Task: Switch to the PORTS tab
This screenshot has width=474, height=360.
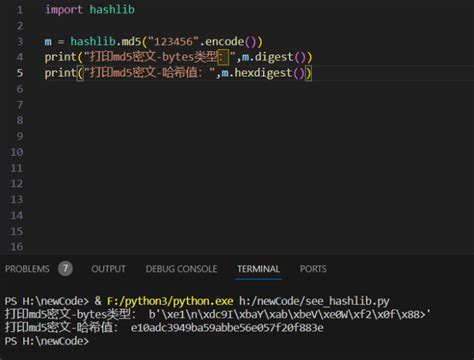Action: coord(313,269)
